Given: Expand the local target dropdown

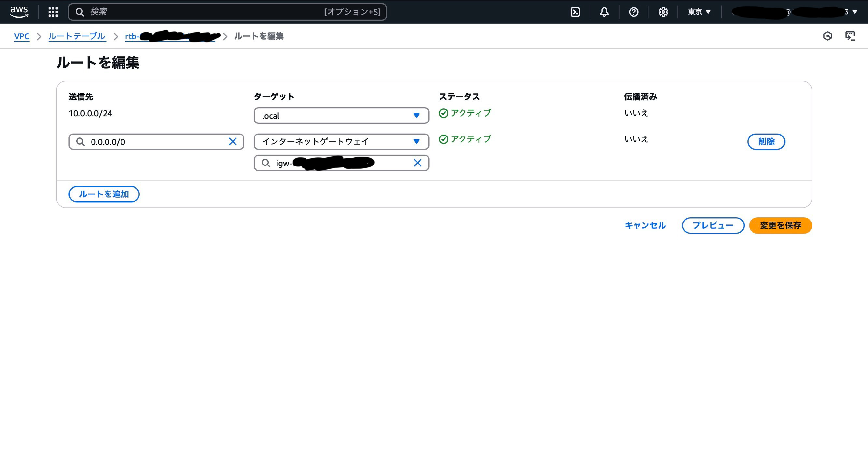Looking at the screenshot, I should tap(341, 116).
